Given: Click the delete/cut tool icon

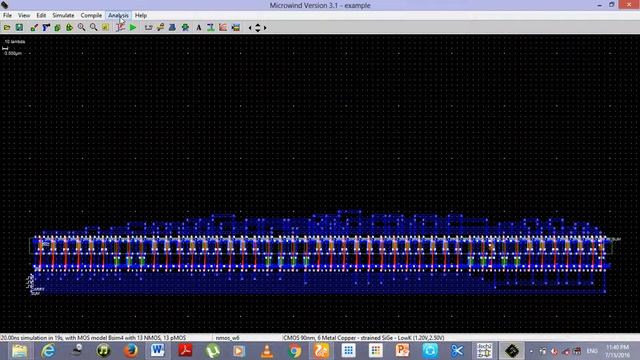Looking at the screenshot, I should point(46,27).
